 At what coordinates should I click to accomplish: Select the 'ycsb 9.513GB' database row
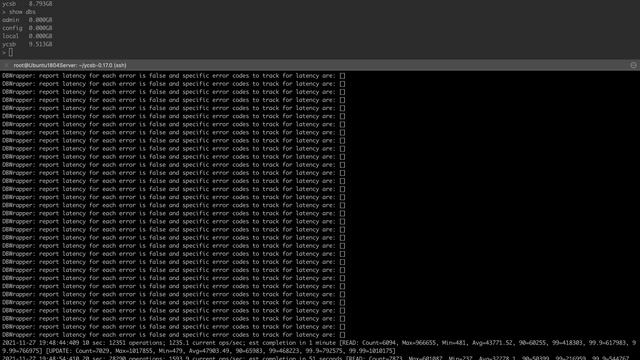click(x=27, y=44)
